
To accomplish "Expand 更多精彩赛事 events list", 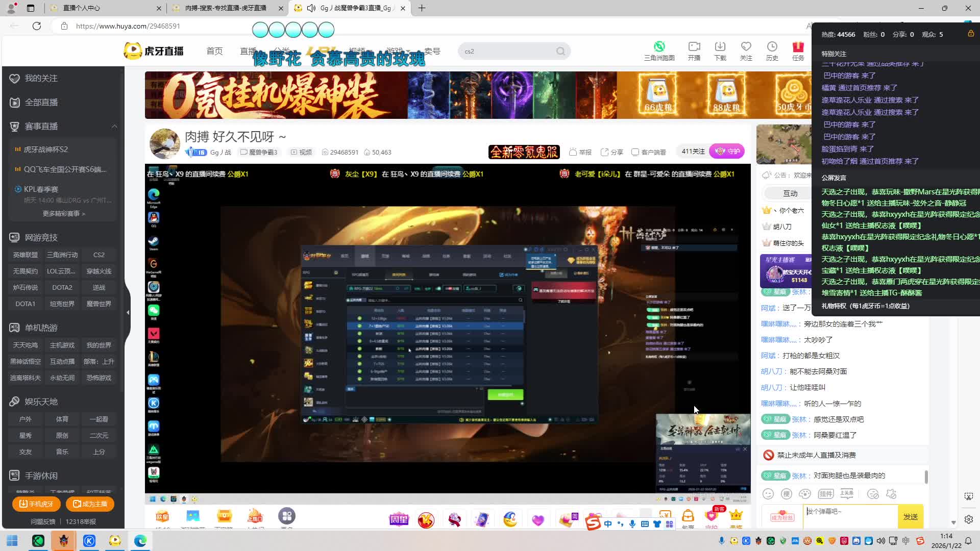I will pyautogui.click(x=64, y=213).
